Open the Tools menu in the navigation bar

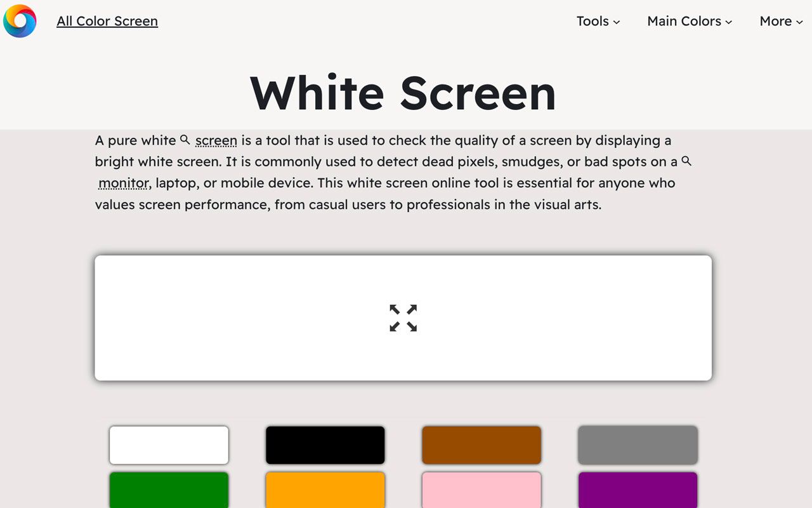tap(597, 21)
